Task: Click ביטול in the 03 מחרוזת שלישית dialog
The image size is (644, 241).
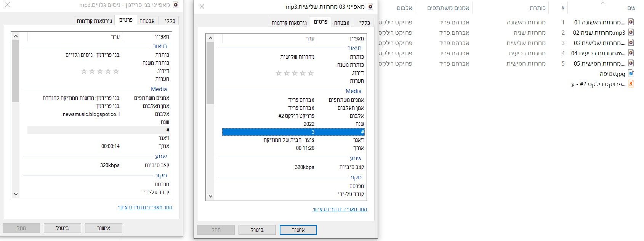Action: click(x=257, y=230)
